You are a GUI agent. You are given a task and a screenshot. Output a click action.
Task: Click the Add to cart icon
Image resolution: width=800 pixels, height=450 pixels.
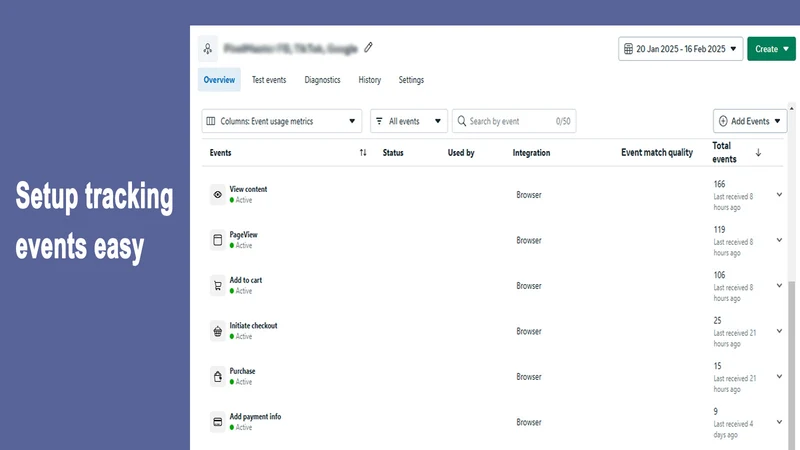point(217,286)
